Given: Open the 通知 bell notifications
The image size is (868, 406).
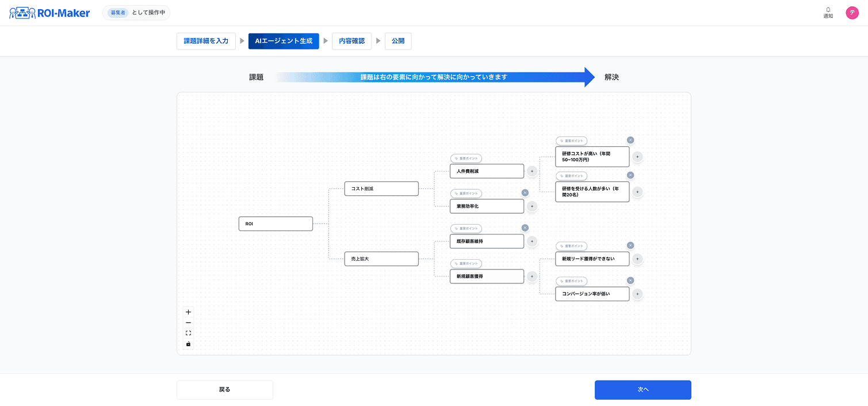Looking at the screenshot, I should pos(828,13).
